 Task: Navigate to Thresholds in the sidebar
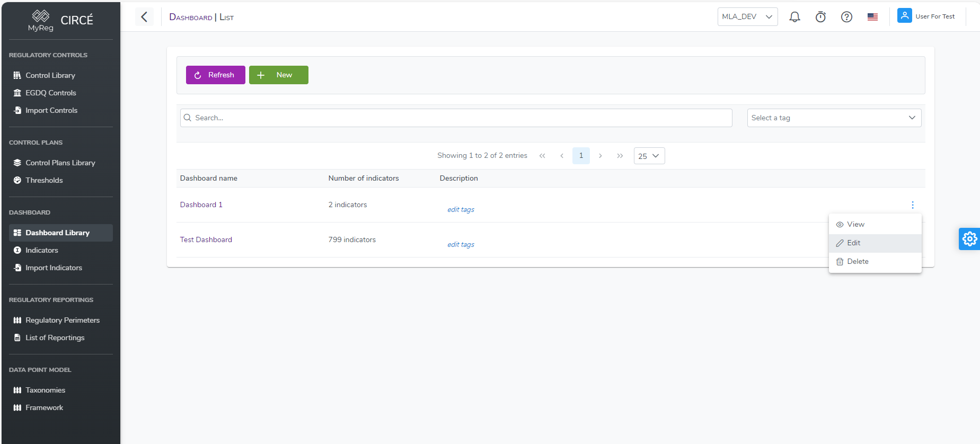click(44, 181)
